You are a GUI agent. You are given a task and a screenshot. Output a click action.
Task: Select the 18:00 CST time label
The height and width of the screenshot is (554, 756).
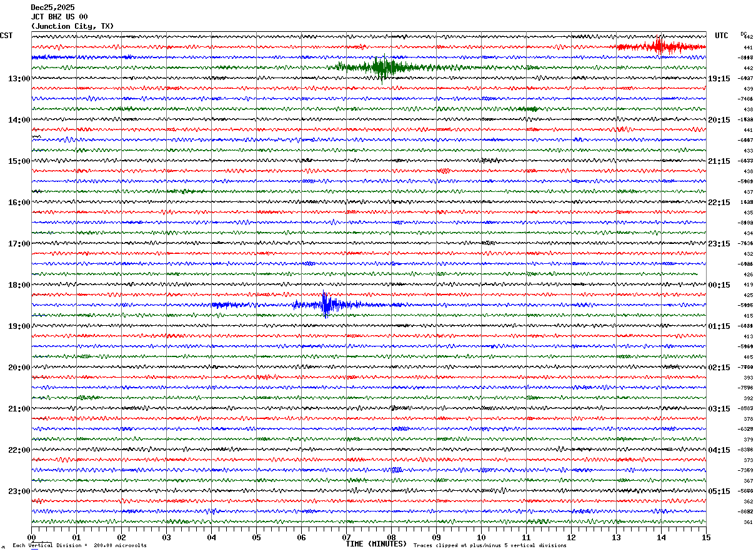(x=19, y=285)
